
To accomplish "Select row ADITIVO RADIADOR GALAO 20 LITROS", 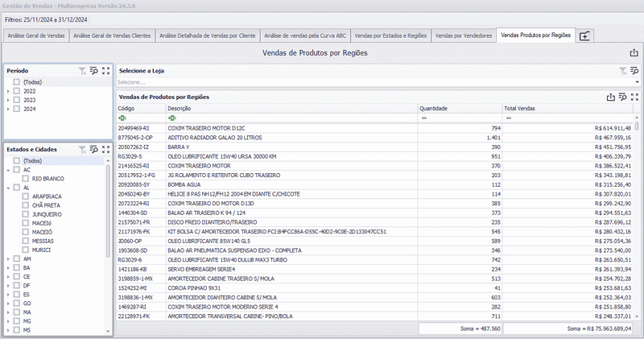I will [x=374, y=138].
